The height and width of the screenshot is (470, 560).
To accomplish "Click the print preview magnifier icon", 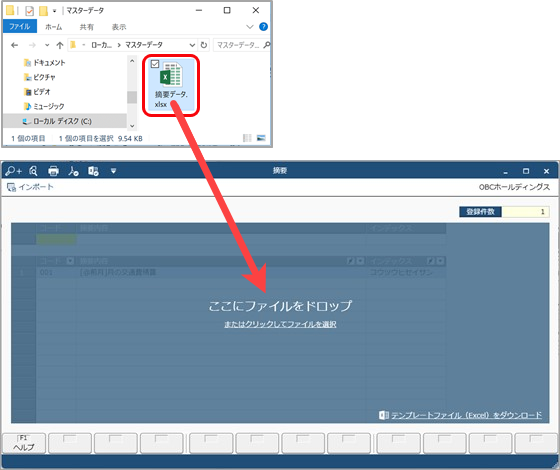I will 34,171.
